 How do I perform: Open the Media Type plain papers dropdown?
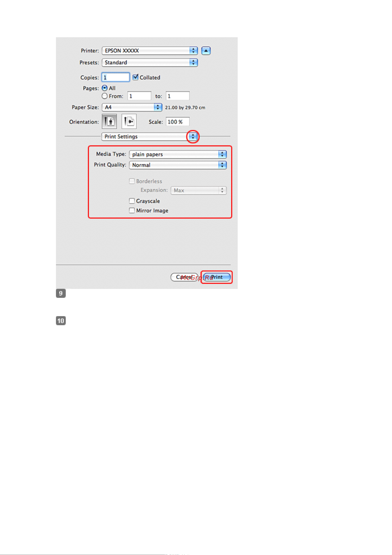[178, 154]
